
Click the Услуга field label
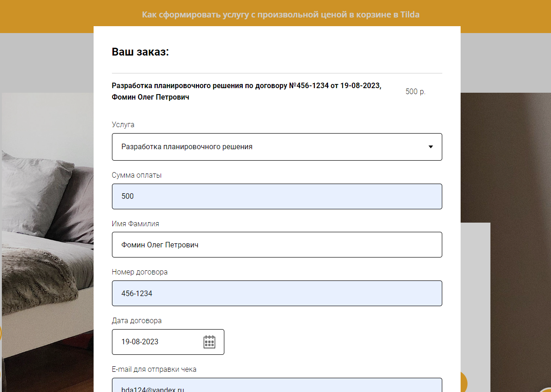(123, 125)
